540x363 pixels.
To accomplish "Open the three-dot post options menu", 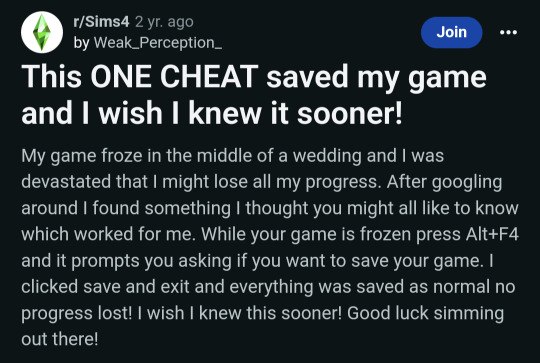I will click(508, 32).
